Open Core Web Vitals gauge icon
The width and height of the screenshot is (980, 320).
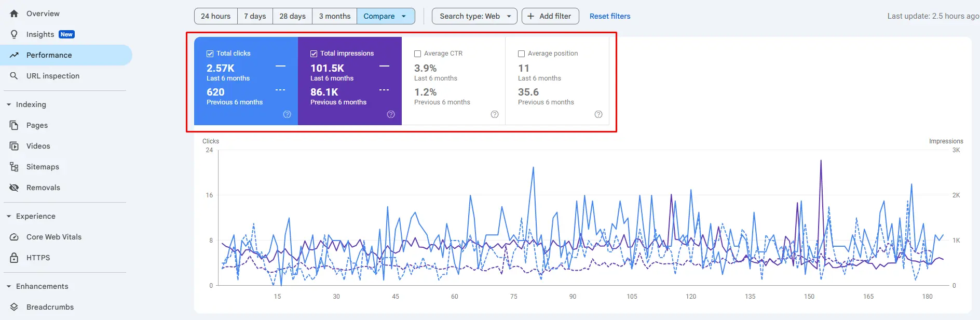pyautogui.click(x=14, y=237)
